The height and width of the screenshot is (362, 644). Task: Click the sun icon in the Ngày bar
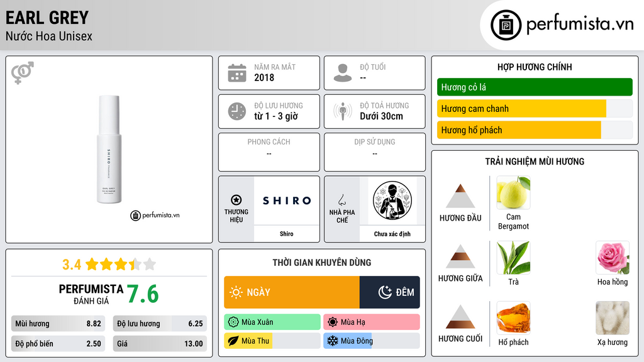[236, 292]
